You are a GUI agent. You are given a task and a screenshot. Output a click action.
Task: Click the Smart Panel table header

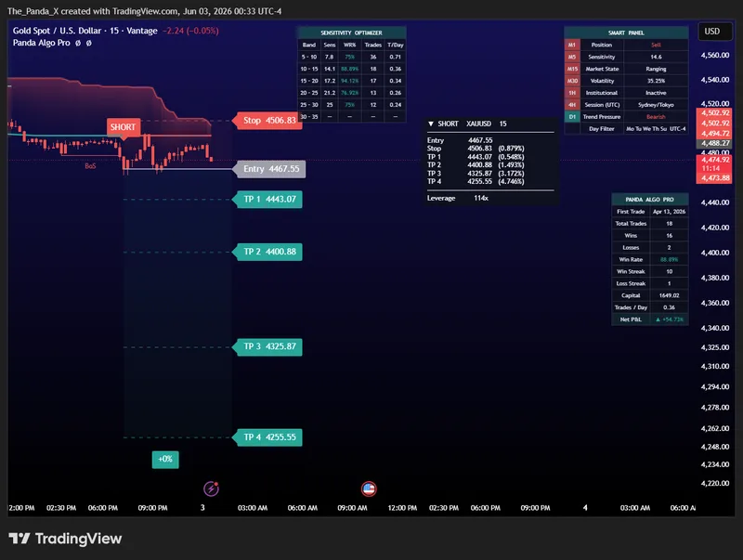[x=626, y=33]
